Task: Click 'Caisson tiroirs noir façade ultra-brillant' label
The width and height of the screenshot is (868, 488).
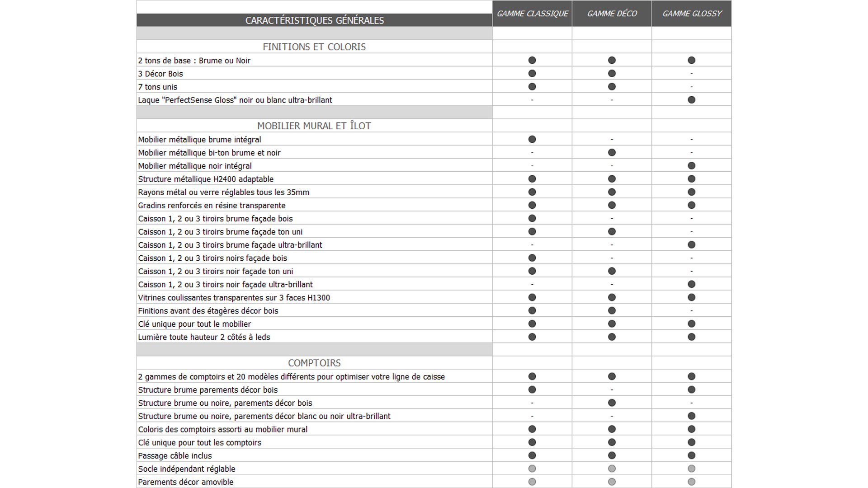Action: 225,284
